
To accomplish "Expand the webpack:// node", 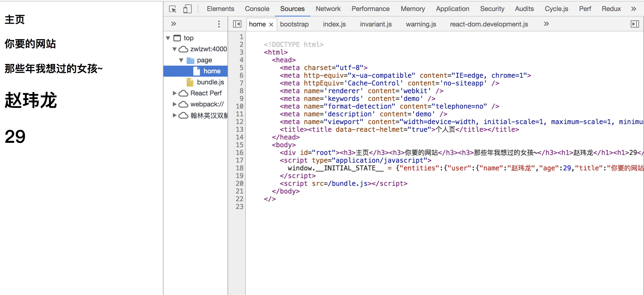I will click(175, 104).
